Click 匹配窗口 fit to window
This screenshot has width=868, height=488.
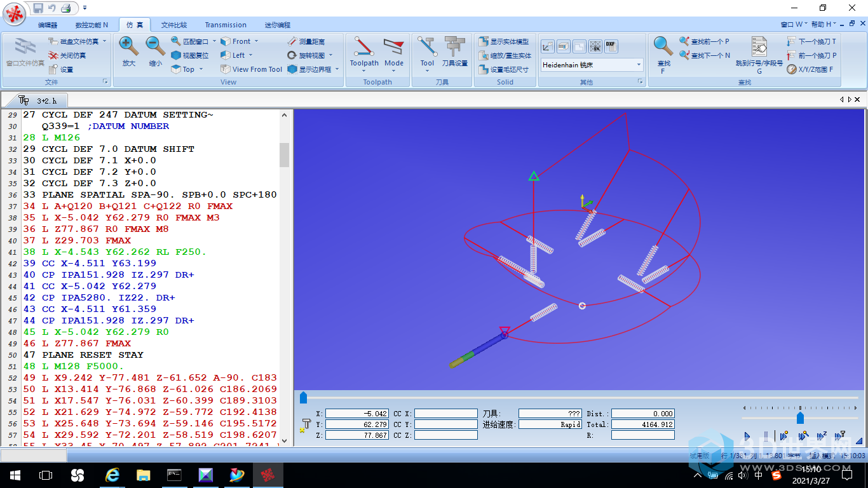tap(191, 41)
